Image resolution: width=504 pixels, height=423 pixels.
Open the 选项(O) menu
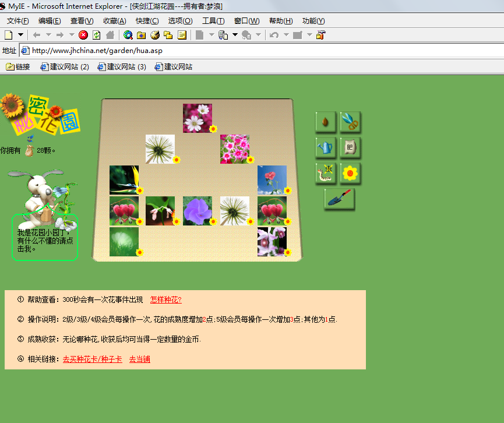180,21
